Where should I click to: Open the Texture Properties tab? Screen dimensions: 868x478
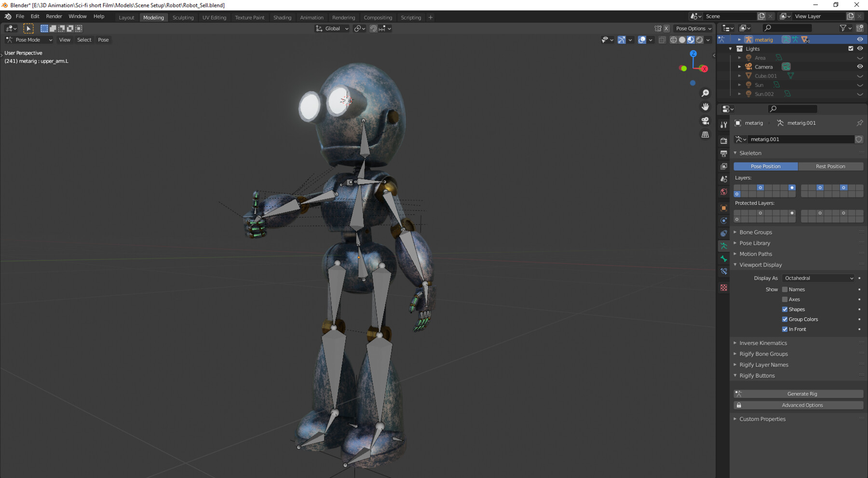pyautogui.click(x=724, y=287)
